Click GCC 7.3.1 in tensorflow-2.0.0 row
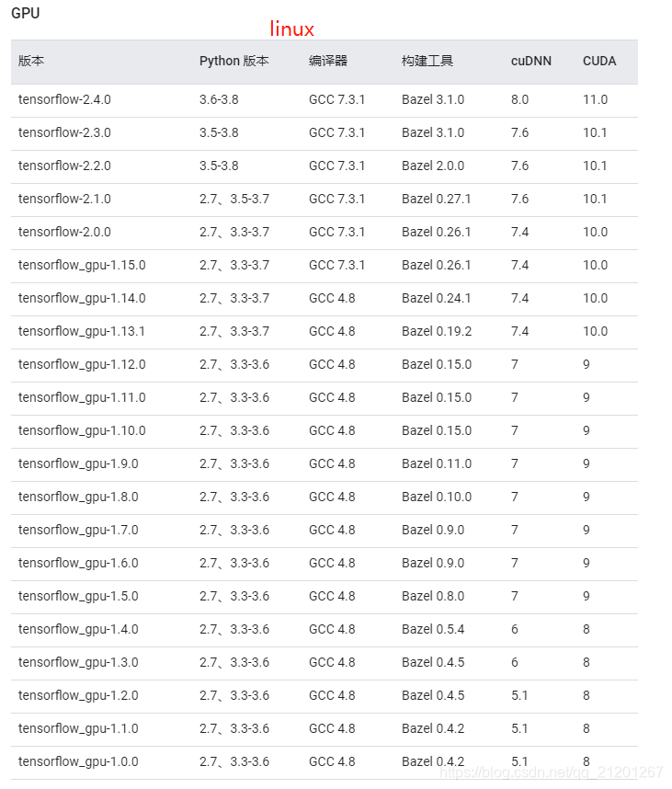The width and height of the screenshot is (672, 789). click(x=336, y=233)
